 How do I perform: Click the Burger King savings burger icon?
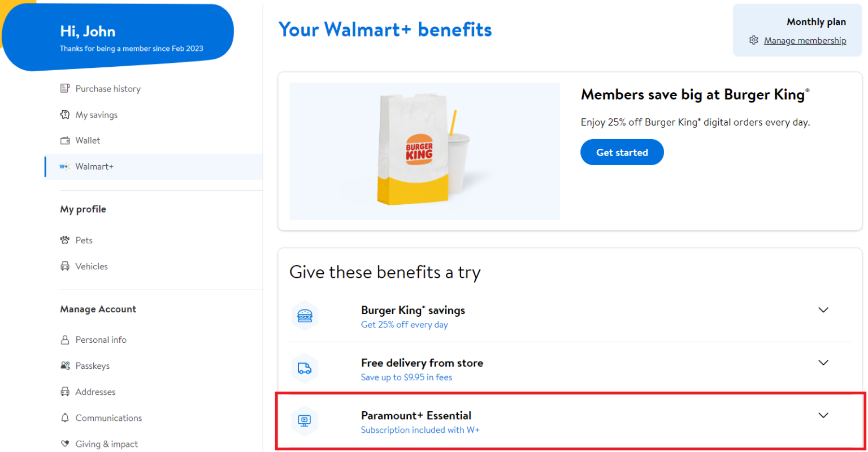tap(305, 315)
